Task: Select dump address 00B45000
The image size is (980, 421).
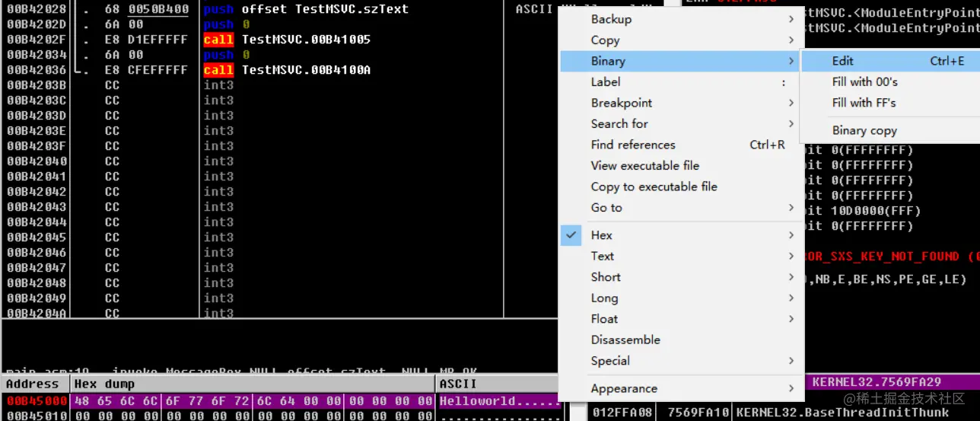Action: coord(37,400)
